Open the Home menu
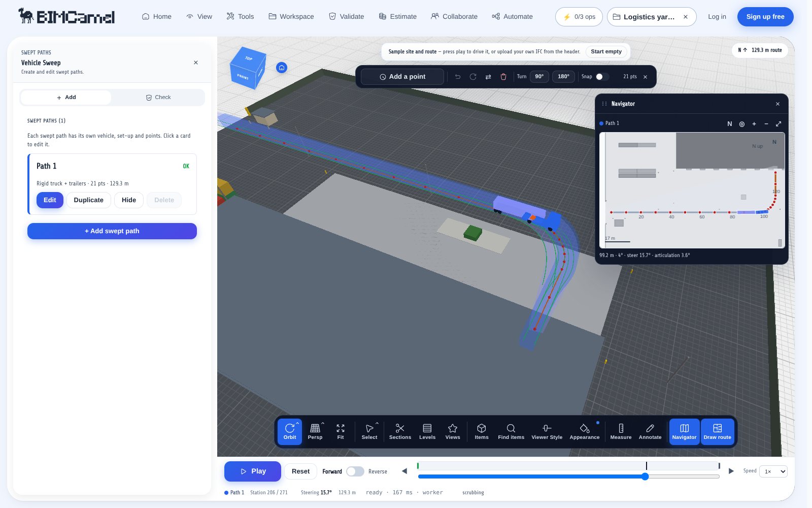This screenshot has width=812, height=508. (156, 17)
